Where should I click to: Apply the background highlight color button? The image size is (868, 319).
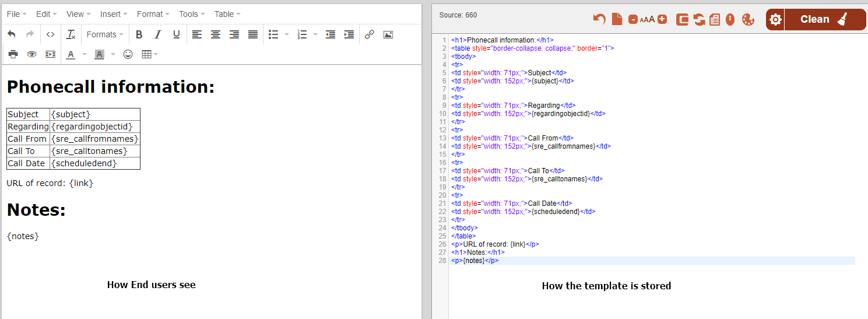(x=100, y=54)
